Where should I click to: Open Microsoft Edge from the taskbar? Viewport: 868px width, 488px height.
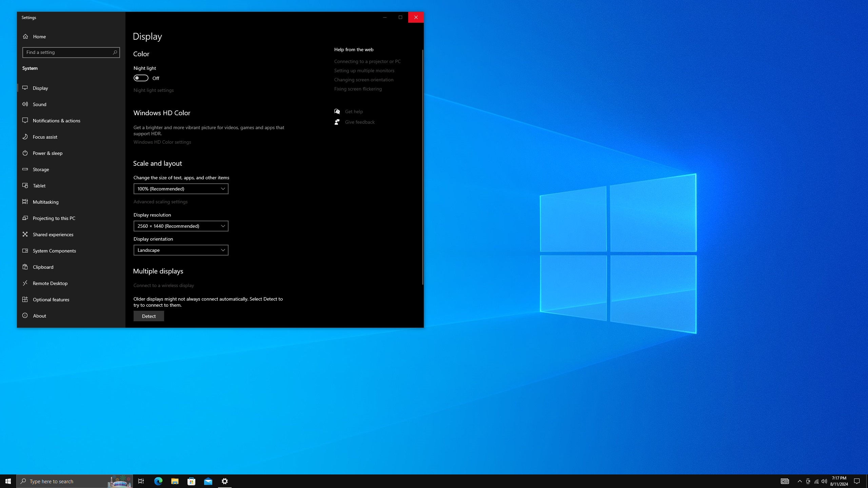pos(158,481)
